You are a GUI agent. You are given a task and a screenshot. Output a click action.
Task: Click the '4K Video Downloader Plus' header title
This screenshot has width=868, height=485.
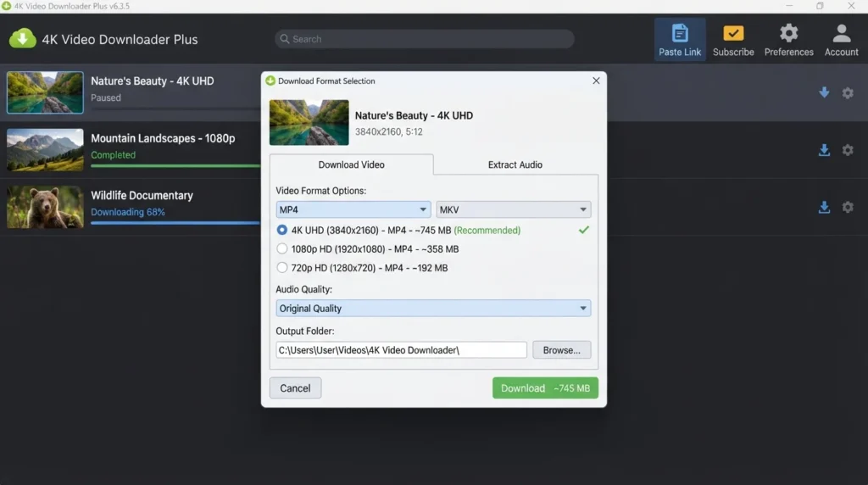click(x=120, y=39)
